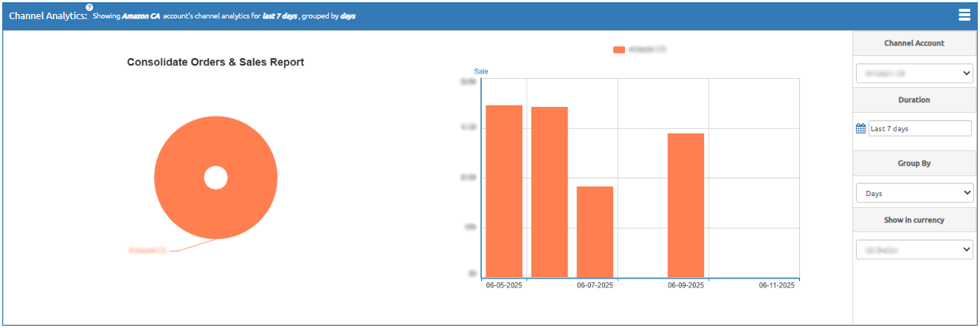
Task: Open the Group By dropdown showing Days
Action: pos(914,193)
